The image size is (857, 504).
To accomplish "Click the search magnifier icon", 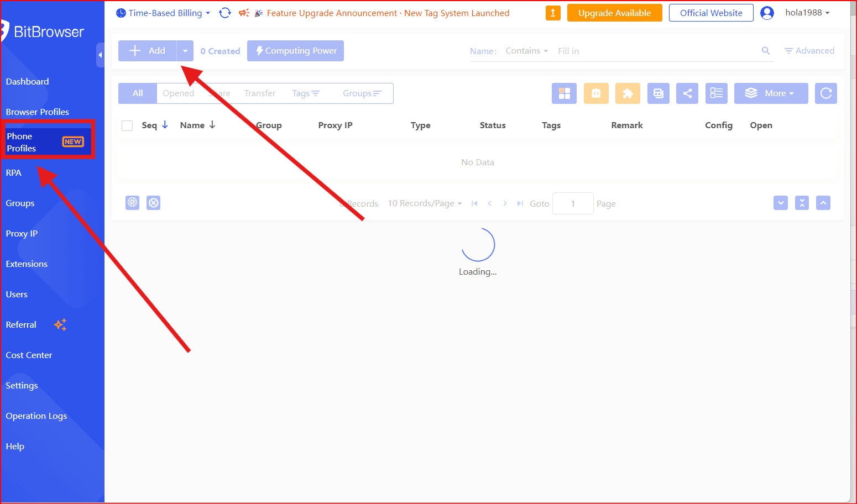I will (x=766, y=51).
